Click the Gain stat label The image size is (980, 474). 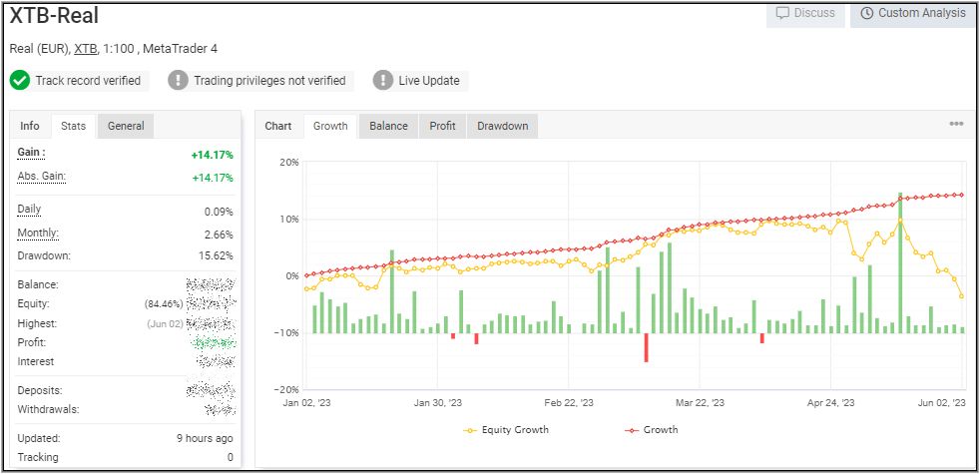(32, 153)
